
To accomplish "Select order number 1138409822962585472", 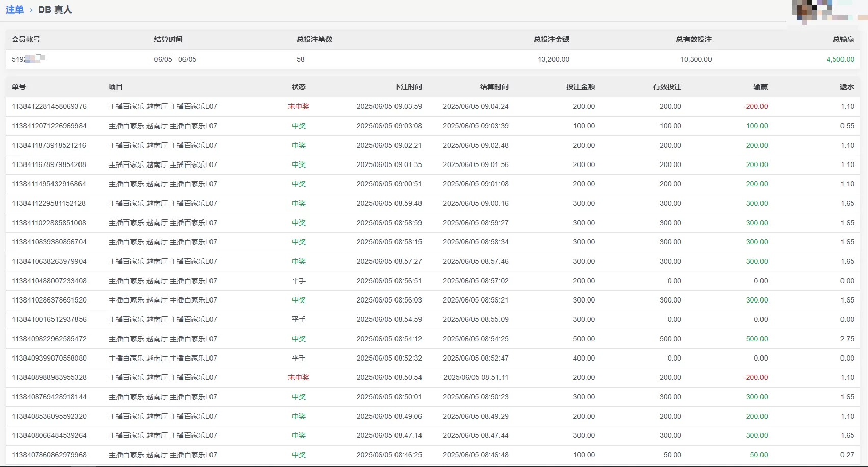I will [49, 339].
